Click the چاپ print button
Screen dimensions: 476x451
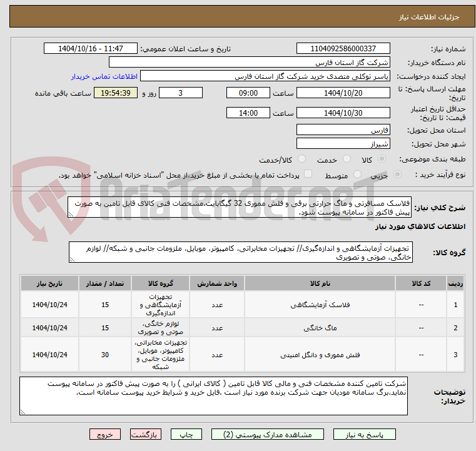(186, 434)
